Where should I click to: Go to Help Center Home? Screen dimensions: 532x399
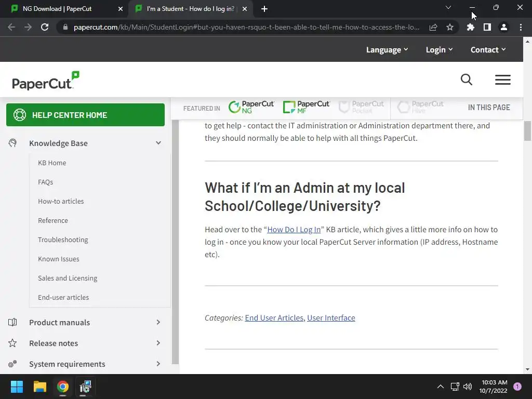[86, 115]
